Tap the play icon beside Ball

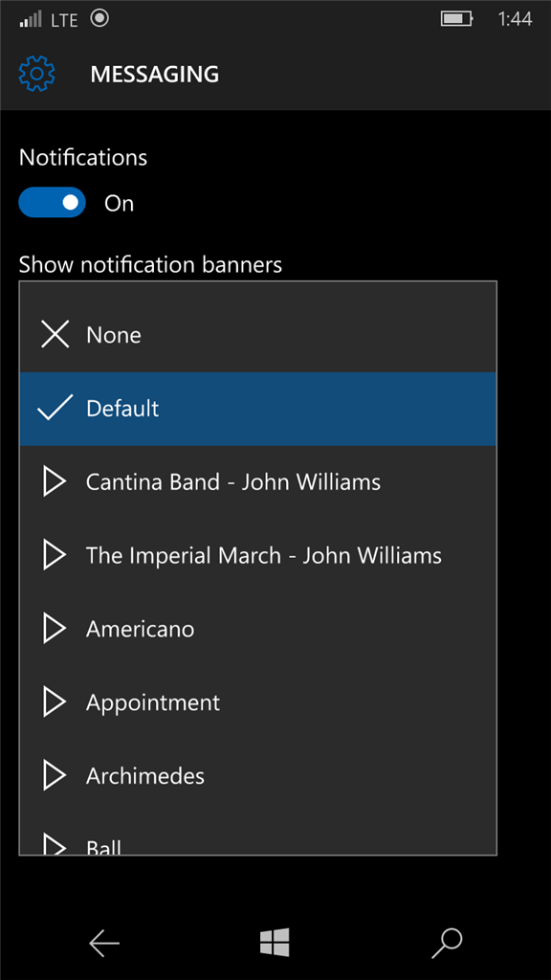click(55, 845)
